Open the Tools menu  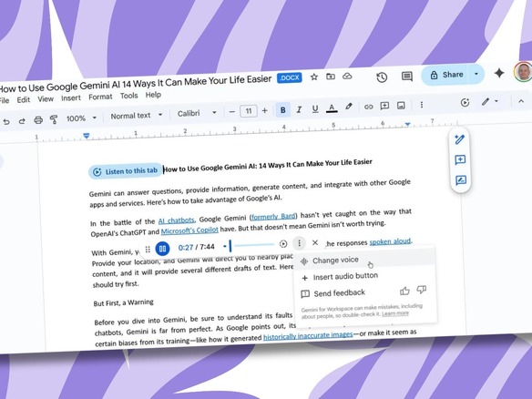point(129,96)
